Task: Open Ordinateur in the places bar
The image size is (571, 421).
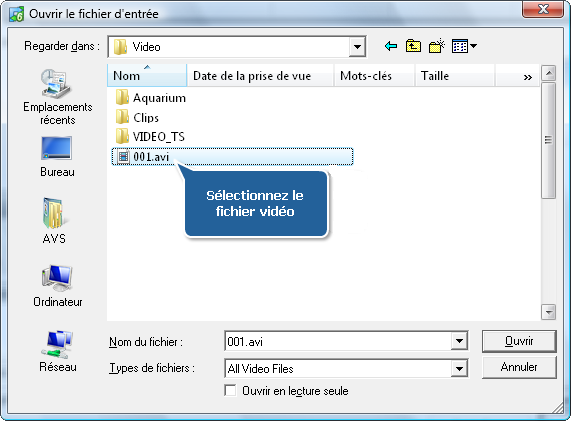Action: point(58,286)
